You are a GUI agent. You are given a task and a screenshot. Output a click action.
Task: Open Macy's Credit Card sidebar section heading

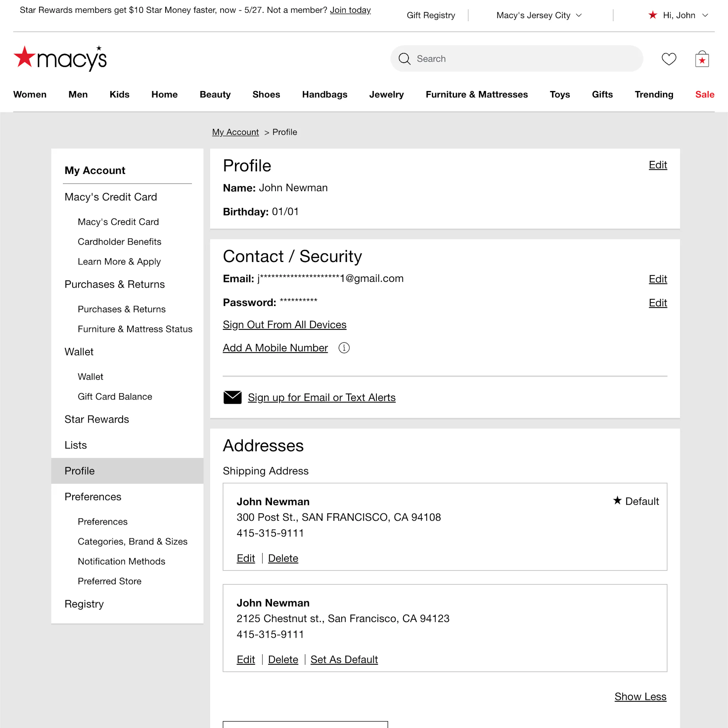pyautogui.click(x=111, y=197)
